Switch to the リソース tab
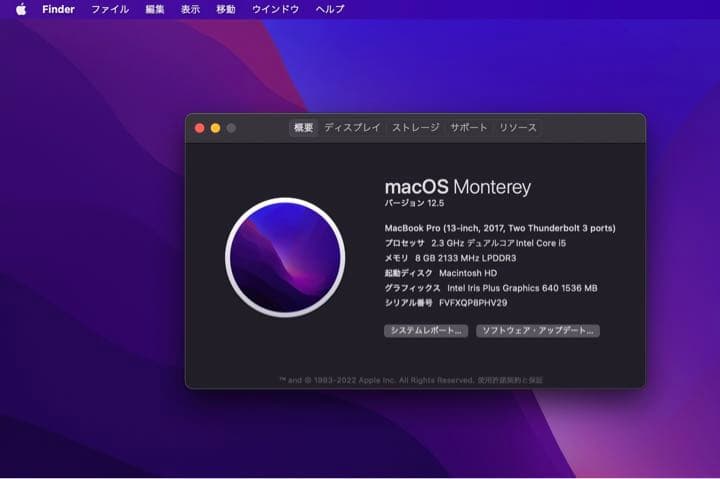Screen dimensions: 720x479 (x=518, y=128)
